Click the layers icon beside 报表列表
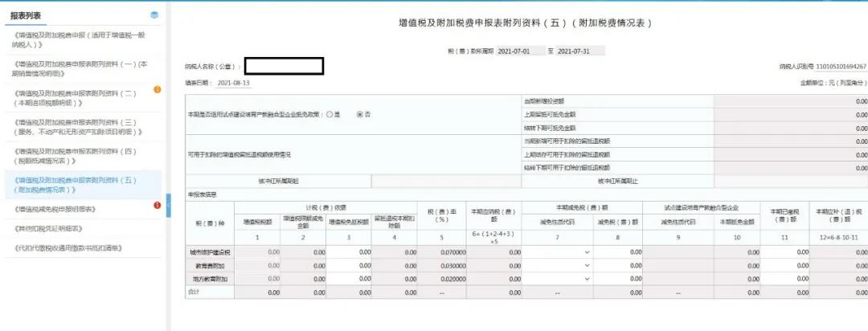 tap(154, 15)
